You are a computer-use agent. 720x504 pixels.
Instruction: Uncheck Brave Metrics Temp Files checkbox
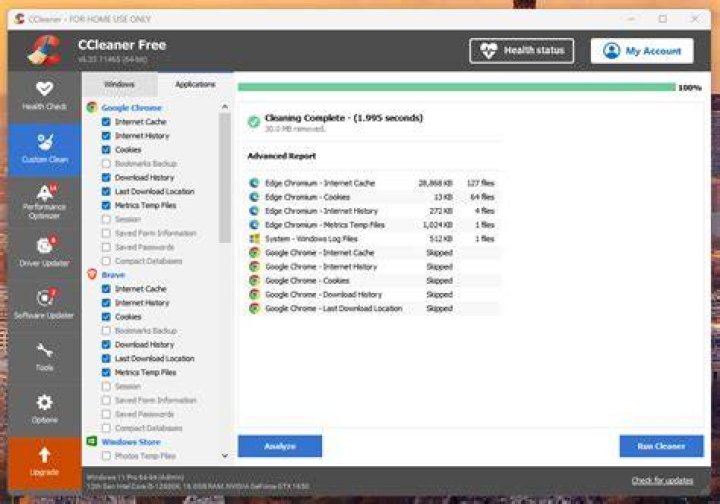(106, 372)
